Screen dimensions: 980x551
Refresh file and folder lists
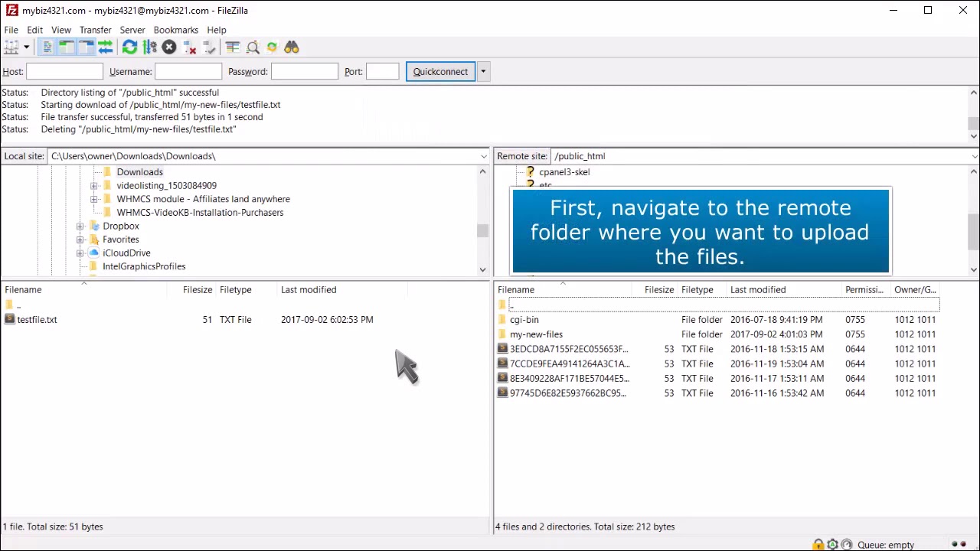129,47
